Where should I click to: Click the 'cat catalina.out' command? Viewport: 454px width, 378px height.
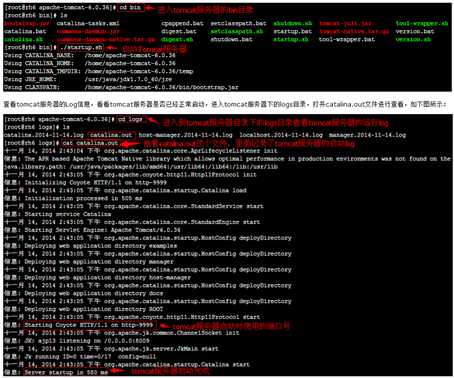point(90,143)
